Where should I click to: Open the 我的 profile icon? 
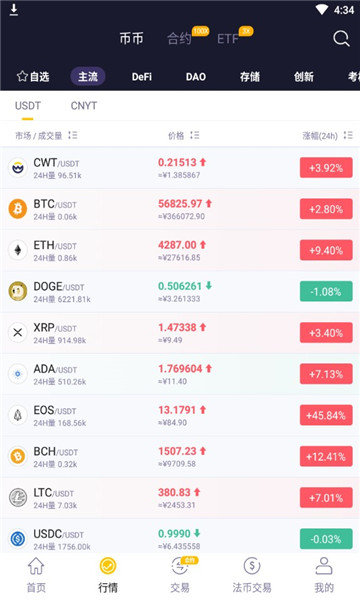pyautogui.click(x=324, y=566)
